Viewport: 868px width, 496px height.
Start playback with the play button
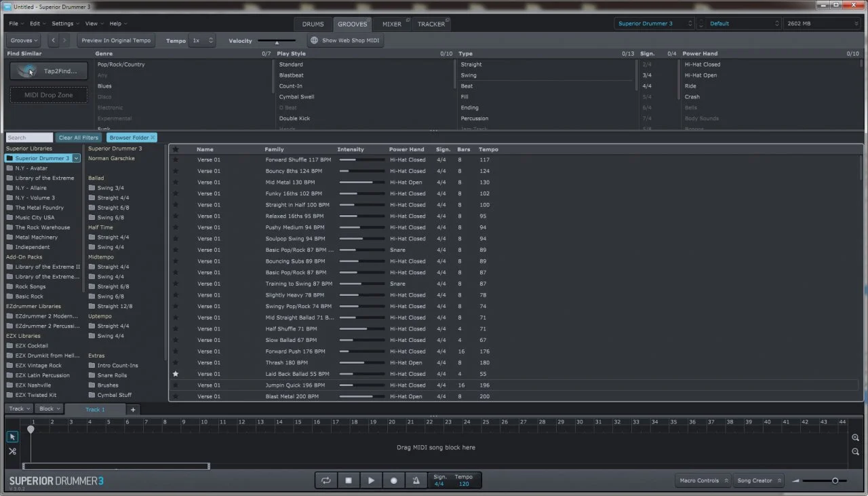click(x=371, y=480)
